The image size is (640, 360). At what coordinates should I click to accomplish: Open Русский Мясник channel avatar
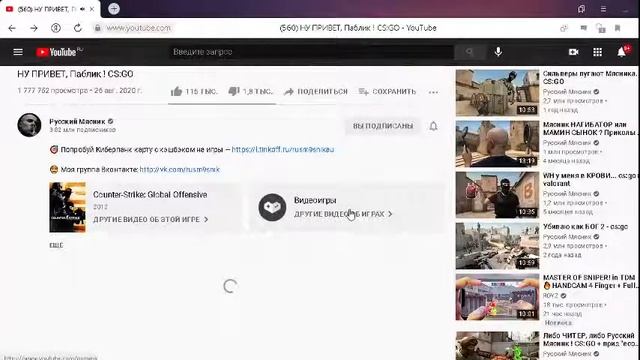(x=29, y=125)
